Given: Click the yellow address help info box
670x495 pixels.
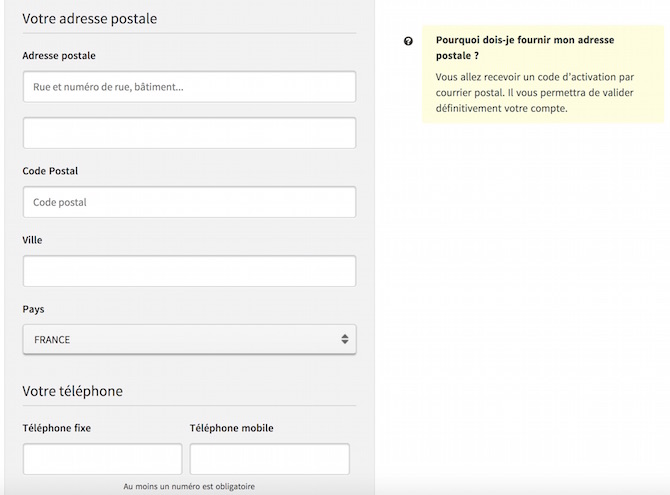Looking at the screenshot, I should tap(543, 74).
